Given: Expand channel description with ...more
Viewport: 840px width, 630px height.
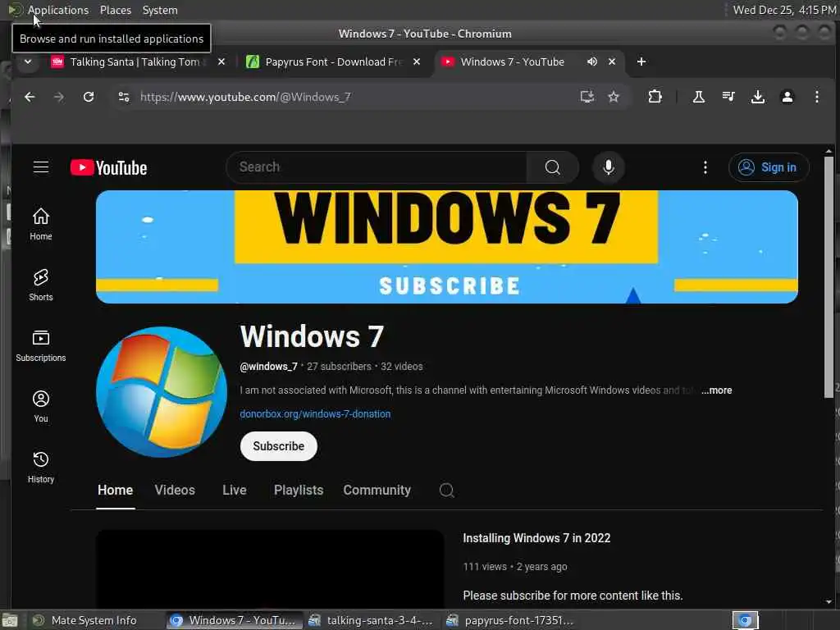Looking at the screenshot, I should coord(717,390).
